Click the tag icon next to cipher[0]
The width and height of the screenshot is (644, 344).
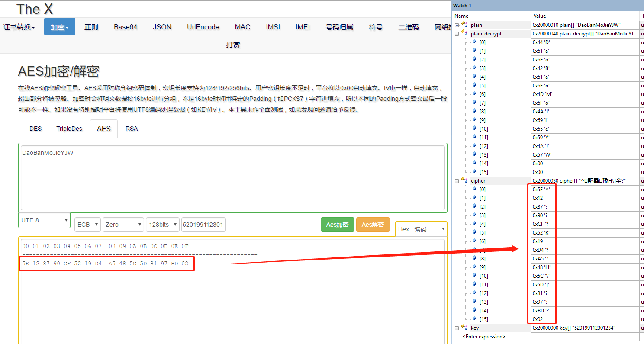click(x=474, y=189)
